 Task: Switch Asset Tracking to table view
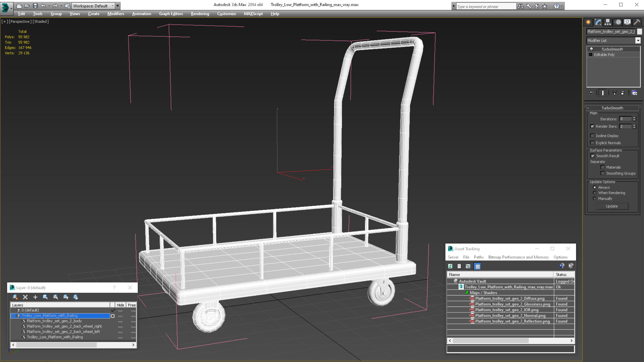[x=477, y=266]
